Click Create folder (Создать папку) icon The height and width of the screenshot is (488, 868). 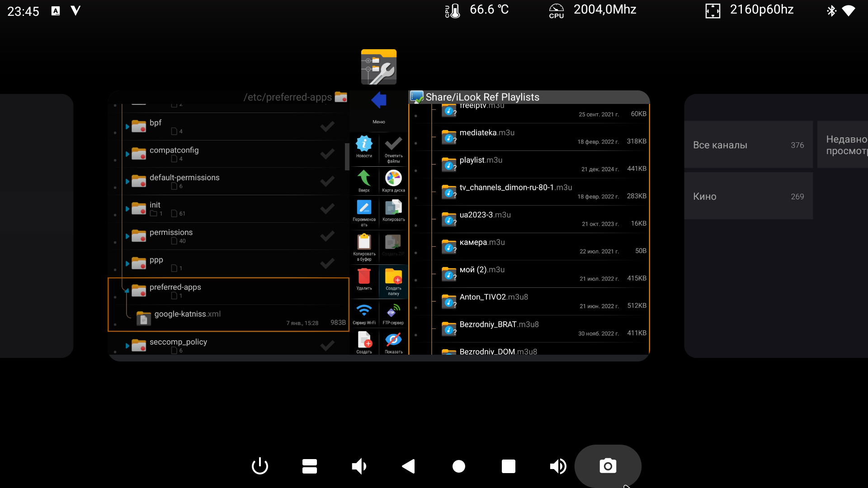(x=393, y=277)
